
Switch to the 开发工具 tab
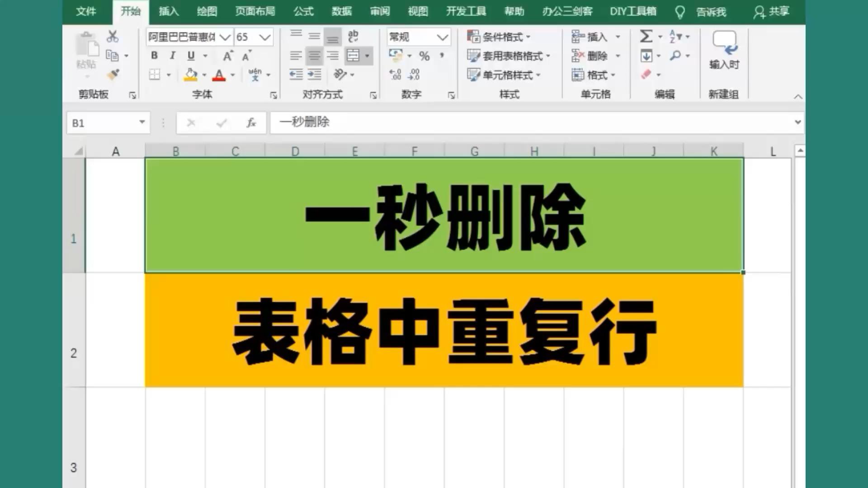(466, 11)
